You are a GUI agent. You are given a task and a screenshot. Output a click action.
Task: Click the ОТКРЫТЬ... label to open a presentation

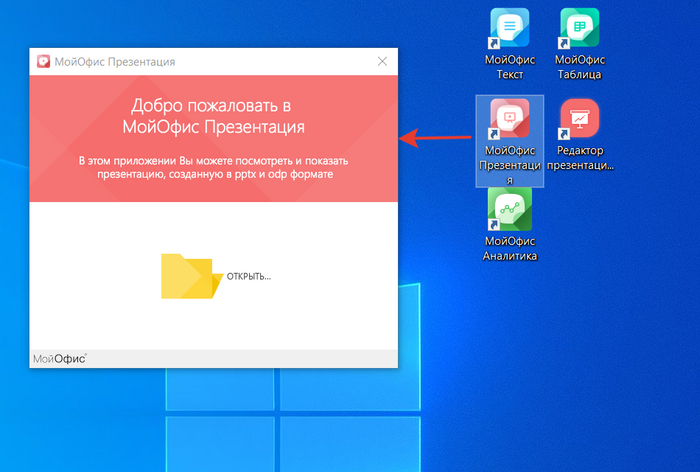[249, 276]
